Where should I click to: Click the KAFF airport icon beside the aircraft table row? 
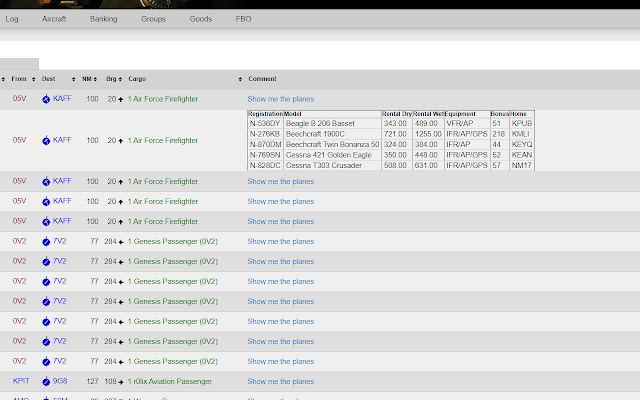click(46, 141)
